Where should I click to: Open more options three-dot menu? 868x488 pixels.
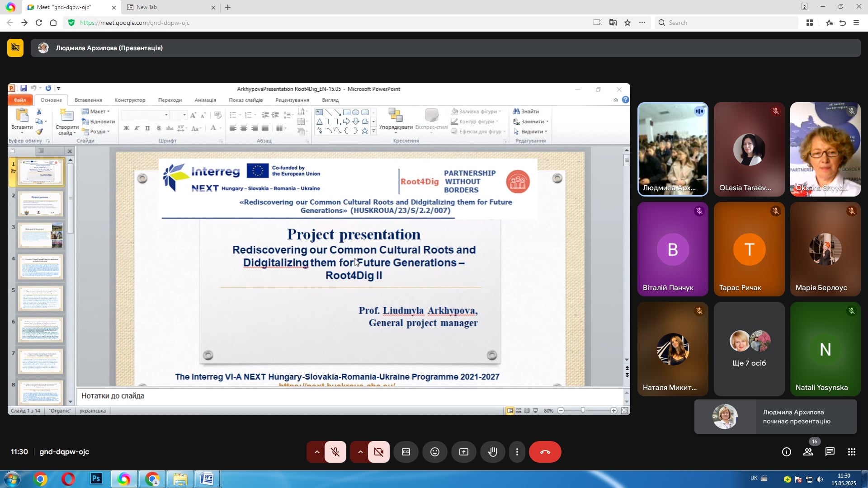click(517, 452)
